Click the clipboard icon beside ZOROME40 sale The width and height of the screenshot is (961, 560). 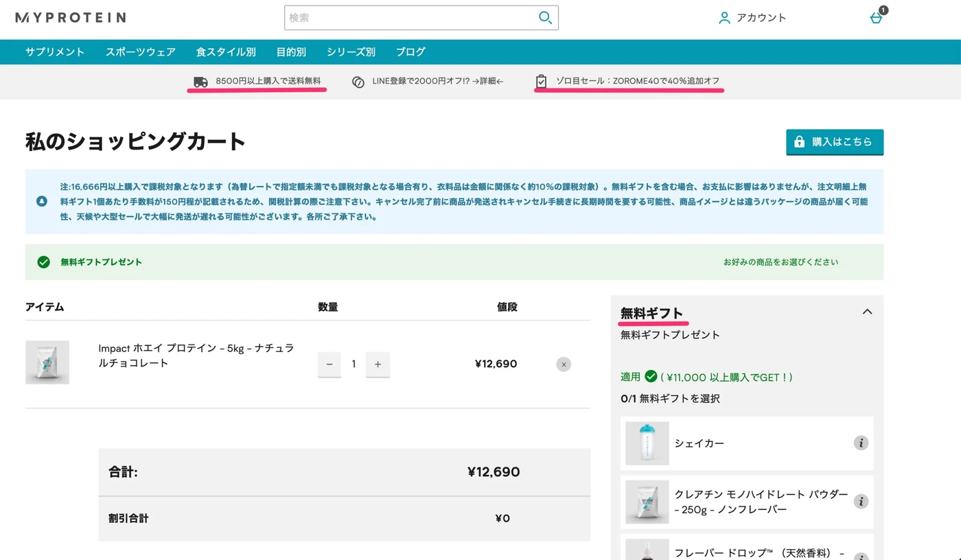[x=542, y=81]
